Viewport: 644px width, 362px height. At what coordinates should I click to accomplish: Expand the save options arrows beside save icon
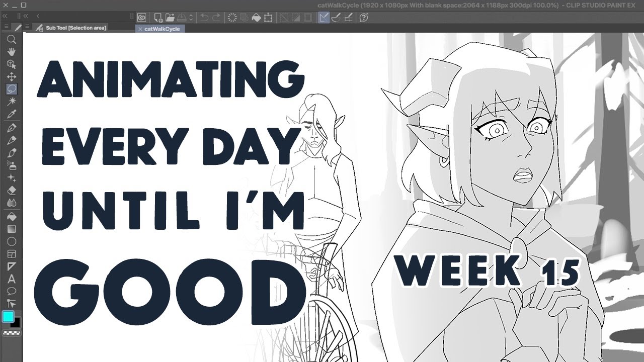point(191,18)
